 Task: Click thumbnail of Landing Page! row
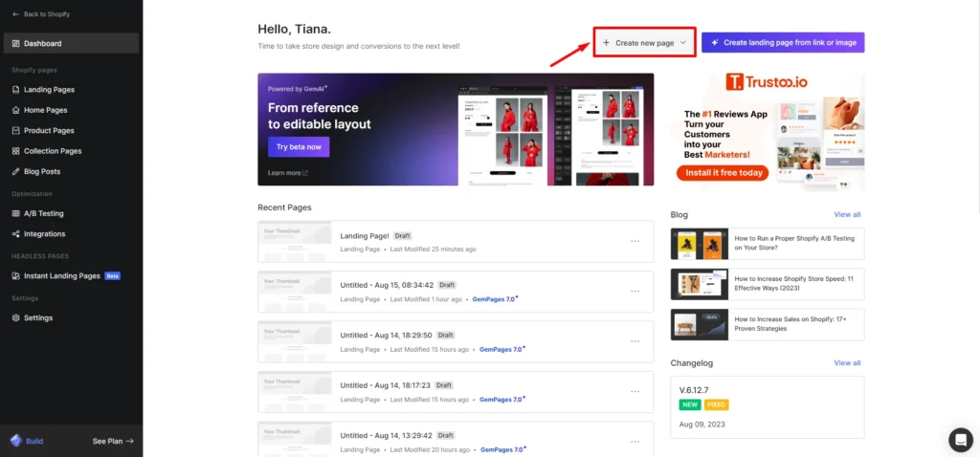click(295, 242)
